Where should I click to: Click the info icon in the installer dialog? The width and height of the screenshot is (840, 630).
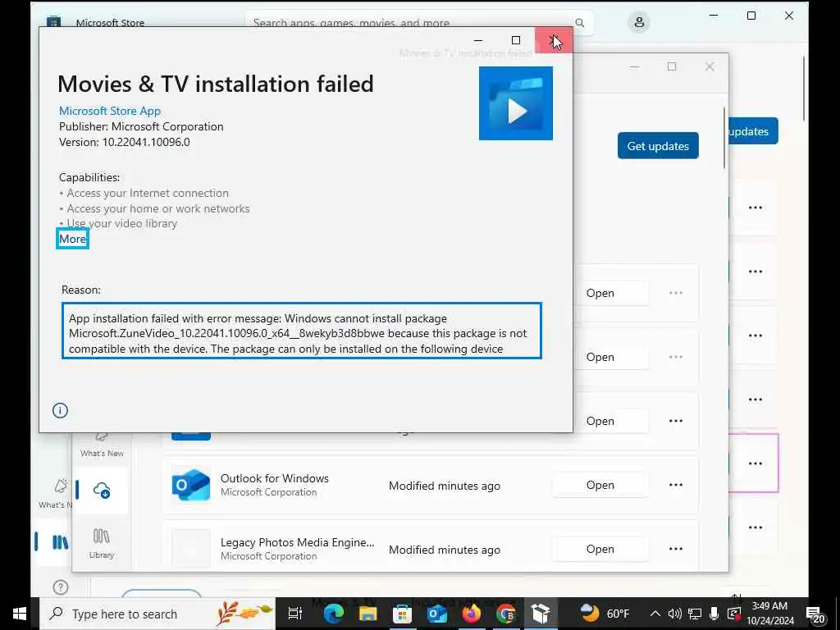[60, 410]
